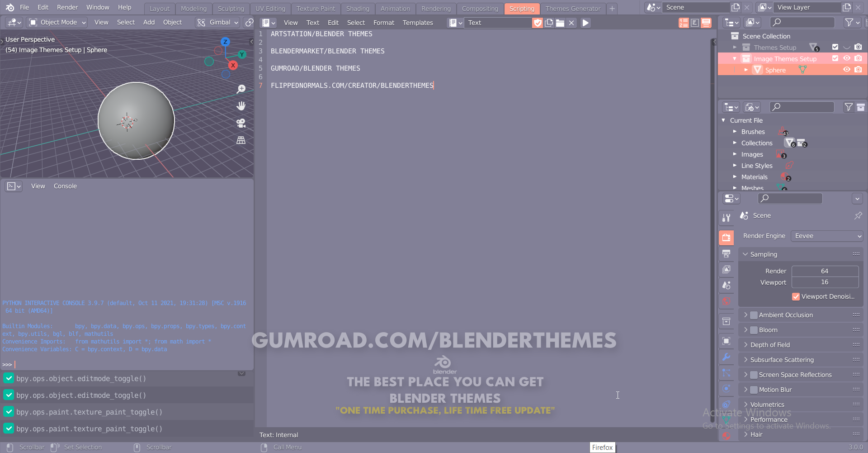Toggle word wrap in text editor

pos(695,23)
